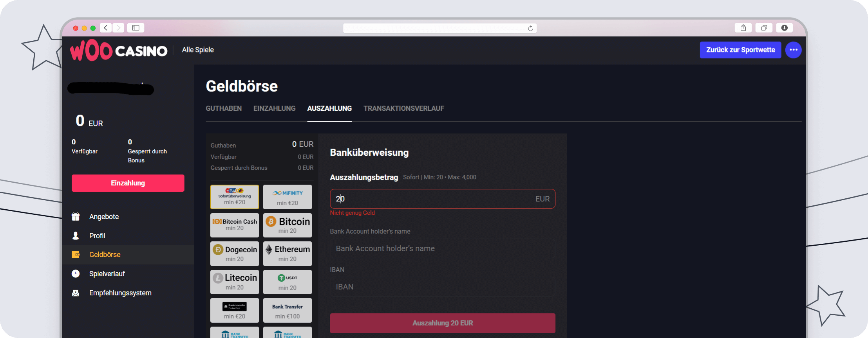Select Dogecoin as payout method
The image size is (868, 338).
[235, 253]
